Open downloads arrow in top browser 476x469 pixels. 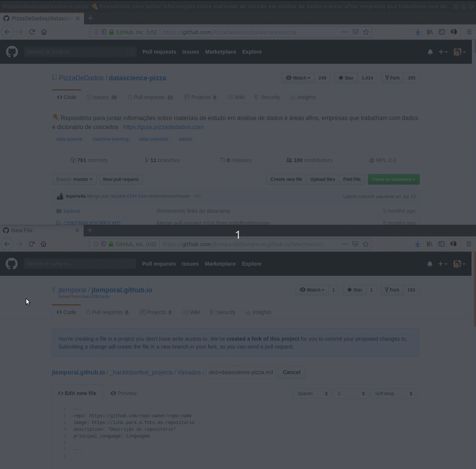[417, 32]
